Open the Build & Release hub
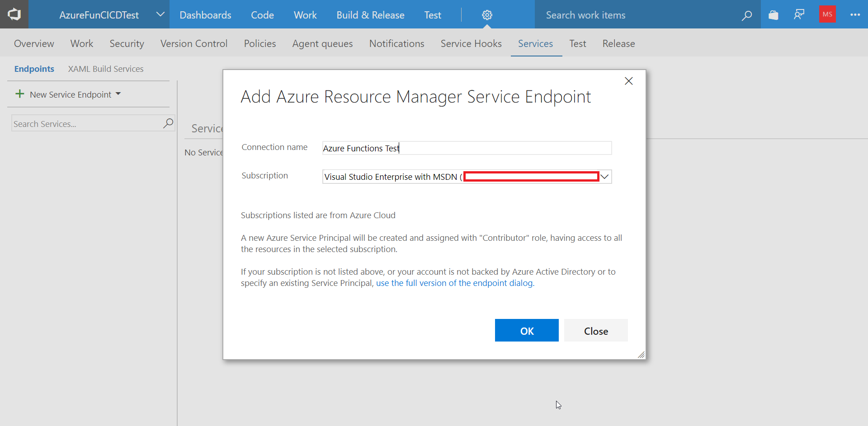Screen dimensions: 868x426 pyautogui.click(x=370, y=15)
